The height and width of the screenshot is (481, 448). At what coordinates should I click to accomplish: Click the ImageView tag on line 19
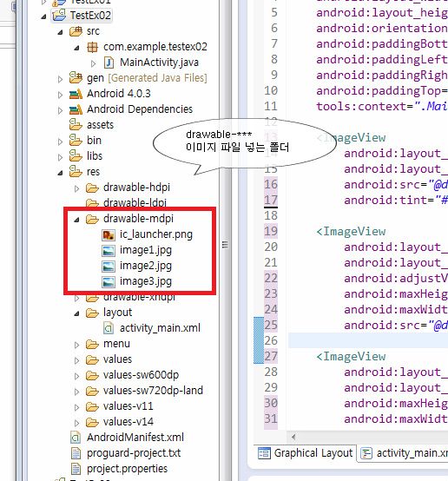[x=351, y=232]
